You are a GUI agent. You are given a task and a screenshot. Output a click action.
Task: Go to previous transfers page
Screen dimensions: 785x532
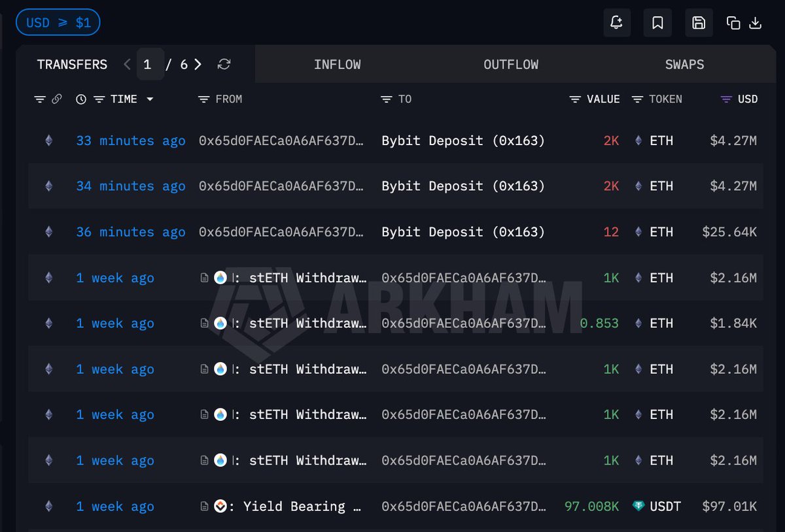[127, 64]
